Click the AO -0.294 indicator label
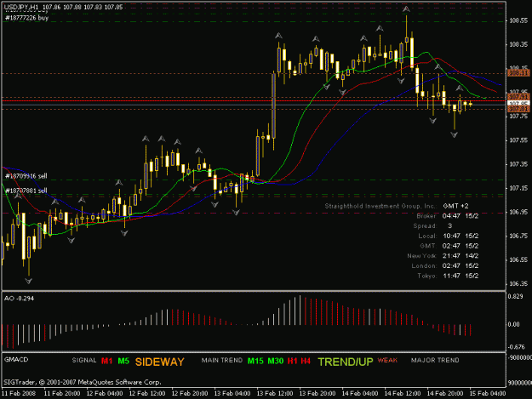Viewport: 532px width, 399px height. coord(19,299)
